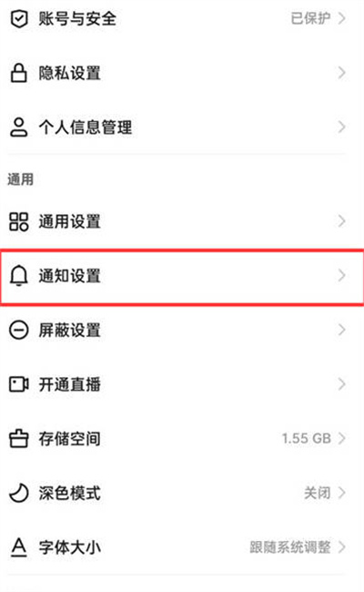364x592 pixels.
Task: Tap the moon icon for 深色模式
Action: coord(18,493)
